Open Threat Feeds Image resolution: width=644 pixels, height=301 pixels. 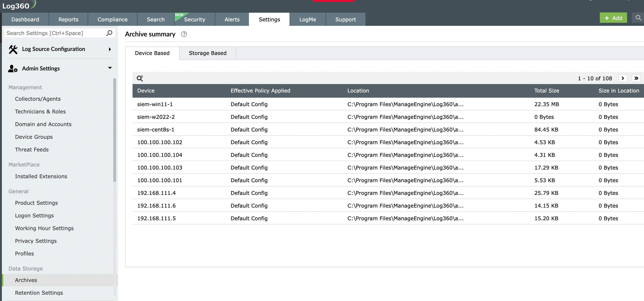tap(32, 150)
